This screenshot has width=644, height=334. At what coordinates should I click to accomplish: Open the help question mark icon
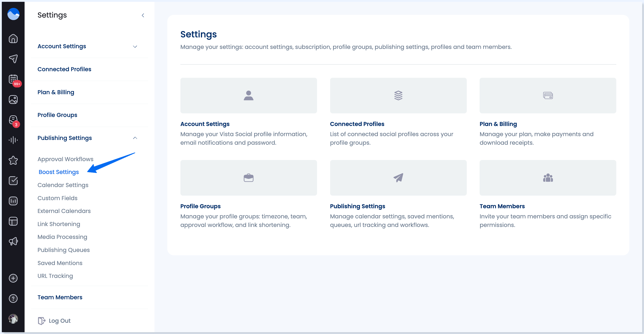tap(13, 299)
